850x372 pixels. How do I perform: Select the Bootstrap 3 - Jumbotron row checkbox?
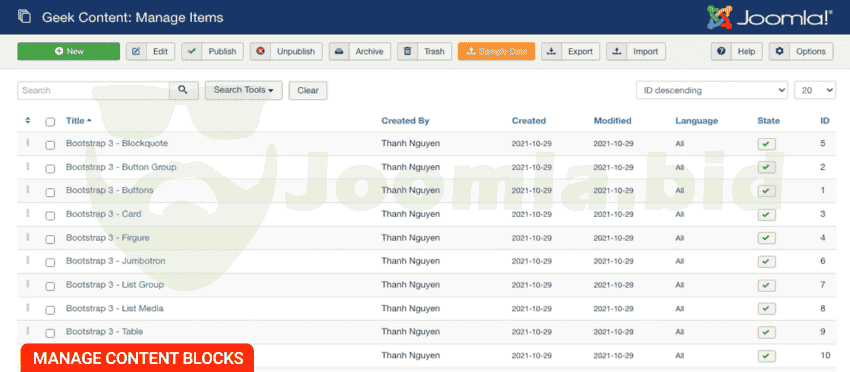(x=50, y=262)
